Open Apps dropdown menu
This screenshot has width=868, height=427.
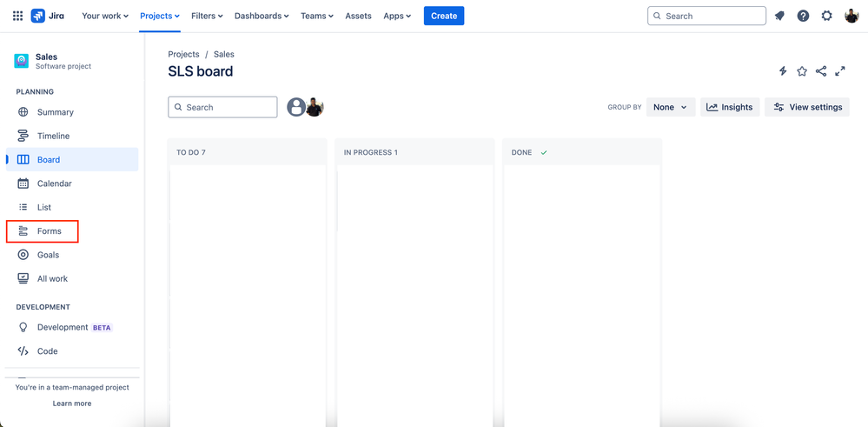(397, 16)
